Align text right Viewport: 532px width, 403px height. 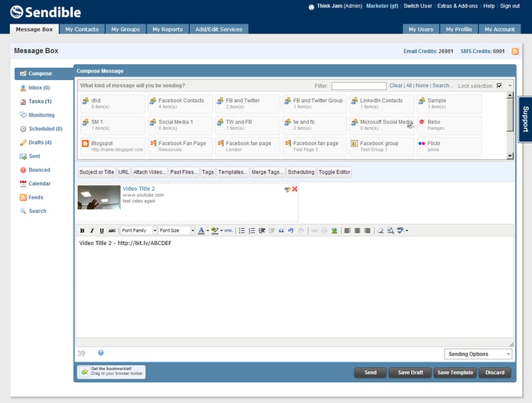coord(367,231)
